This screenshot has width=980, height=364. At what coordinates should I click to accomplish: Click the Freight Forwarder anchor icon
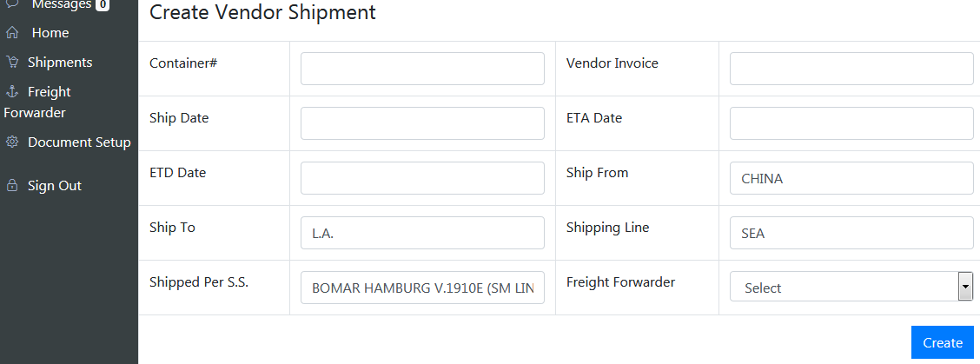pos(12,92)
